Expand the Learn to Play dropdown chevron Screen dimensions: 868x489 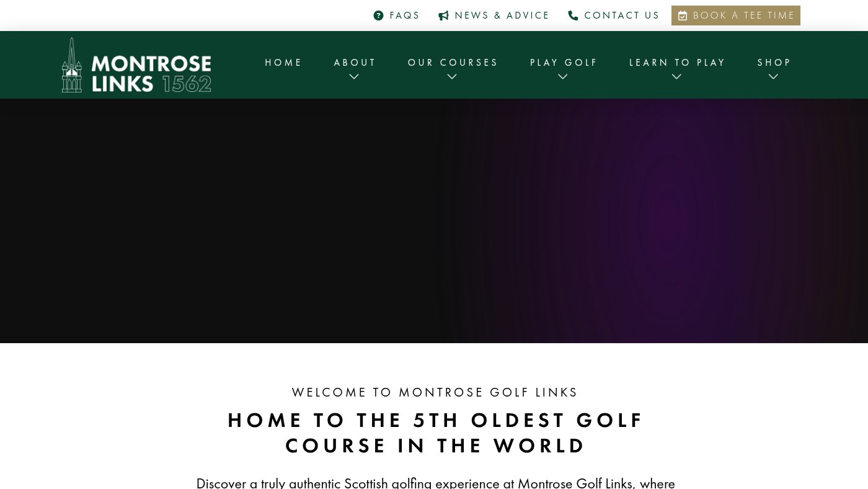pyautogui.click(x=677, y=77)
